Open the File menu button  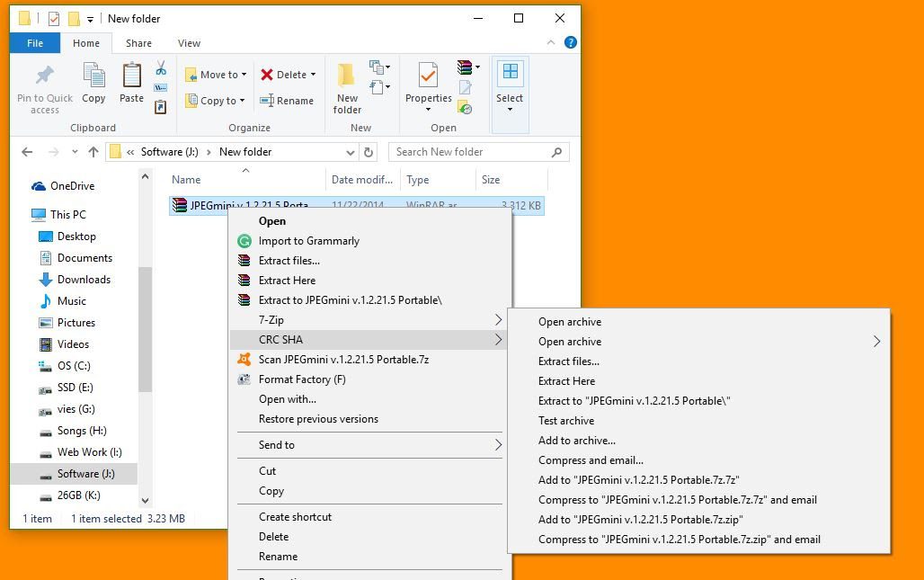(35, 43)
